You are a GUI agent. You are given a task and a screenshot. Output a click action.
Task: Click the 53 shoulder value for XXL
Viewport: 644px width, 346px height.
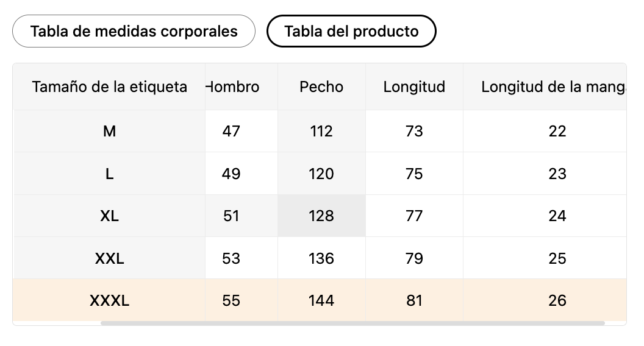pos(231,258)
